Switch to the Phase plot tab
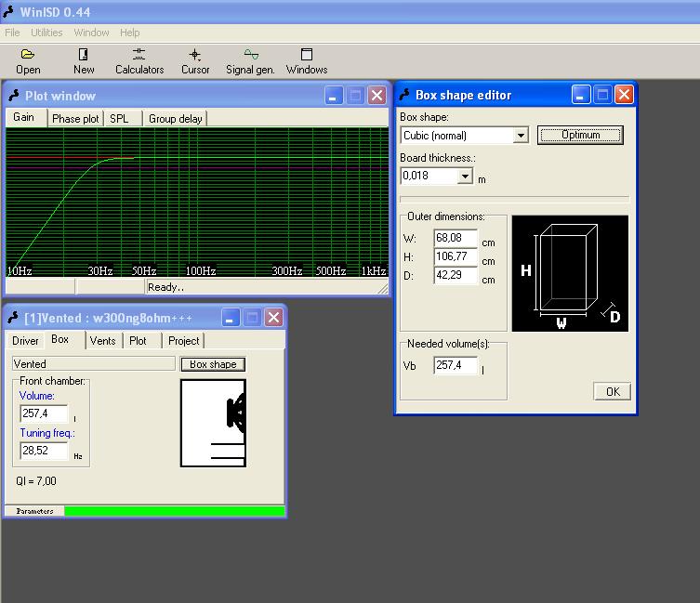 [75, 119]
